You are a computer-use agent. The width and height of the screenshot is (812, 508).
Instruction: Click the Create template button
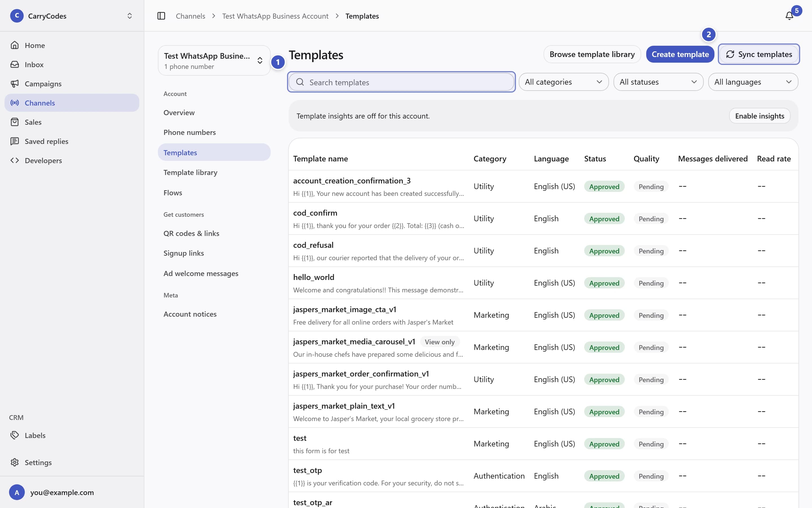(x=680, y=54)
